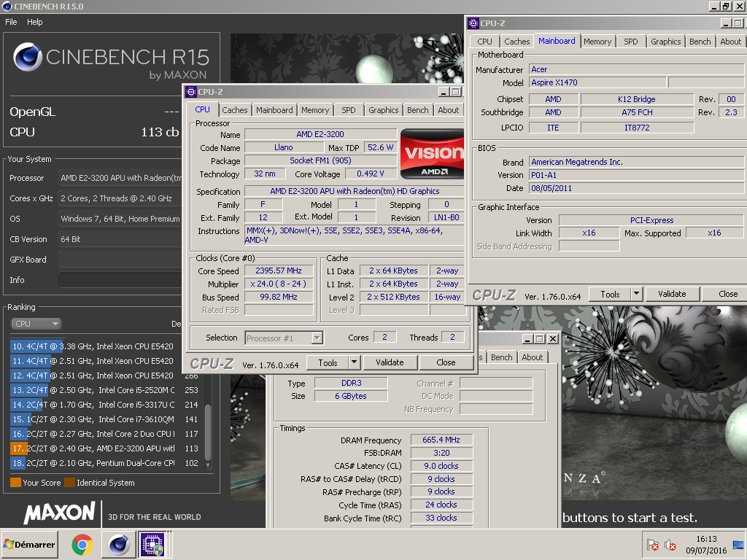Click volume muted icon in tray
The width and height of the screenshot is (747, 560).
click(x=670, y=545)
